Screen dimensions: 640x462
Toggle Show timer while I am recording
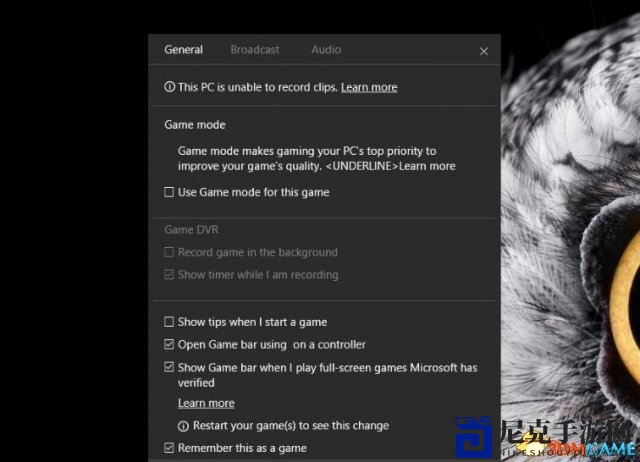(x=169, y=274)
